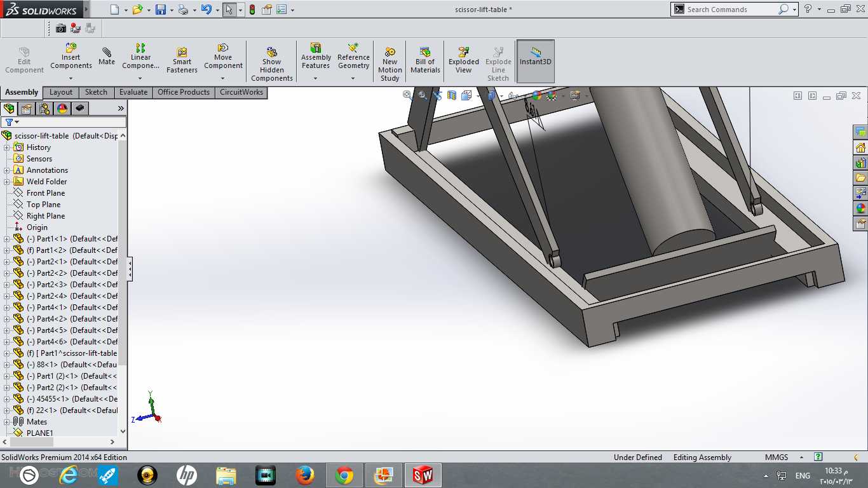Open the Office Products tab
Screen dimensions: 868x488
(x=184, y=92)
